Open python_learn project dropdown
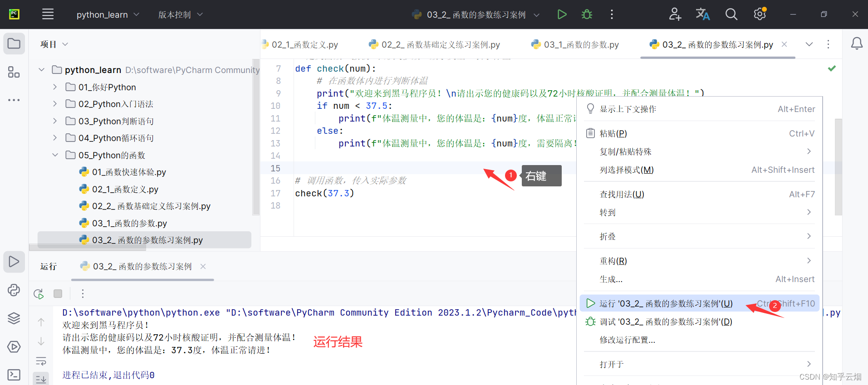 click(108, 15)
